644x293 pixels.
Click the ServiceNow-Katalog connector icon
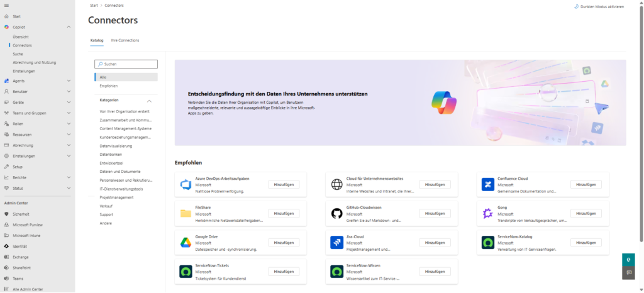pyautogui.click(x=487, y=242)
